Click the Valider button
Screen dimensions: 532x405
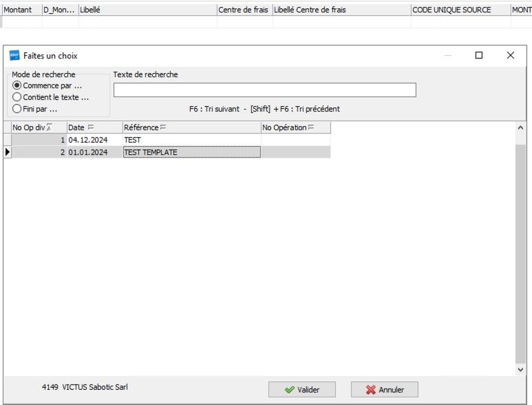302,389
